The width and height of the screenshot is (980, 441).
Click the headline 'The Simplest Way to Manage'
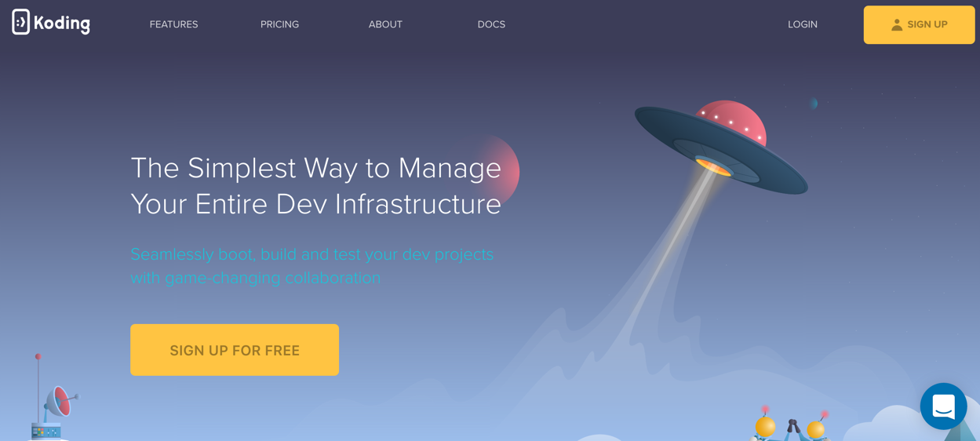(315, 168)
